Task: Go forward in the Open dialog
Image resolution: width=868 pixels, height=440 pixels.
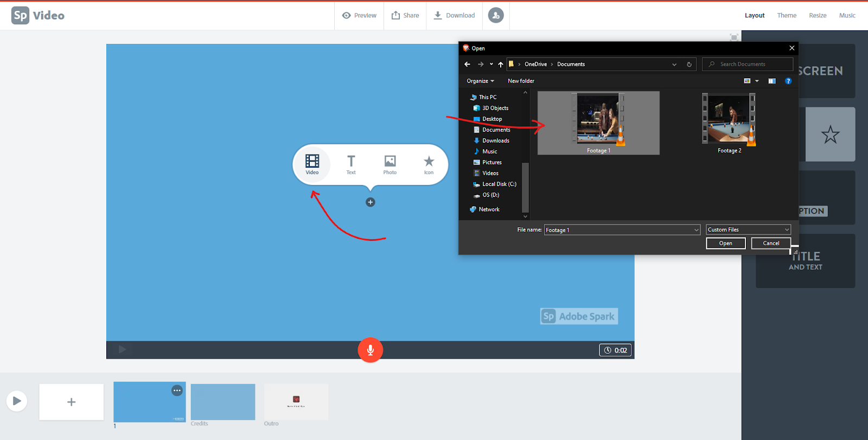Action: (481, 64)
